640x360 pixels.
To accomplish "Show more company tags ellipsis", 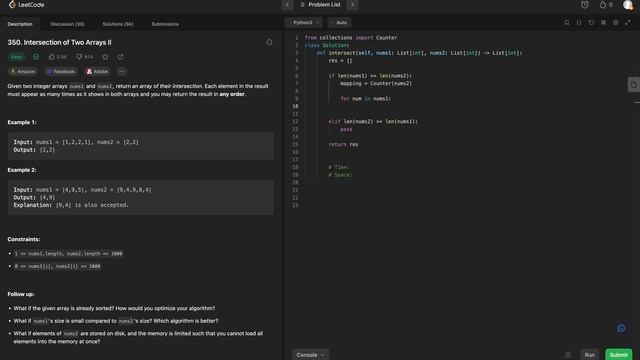I will pos(122,71).
